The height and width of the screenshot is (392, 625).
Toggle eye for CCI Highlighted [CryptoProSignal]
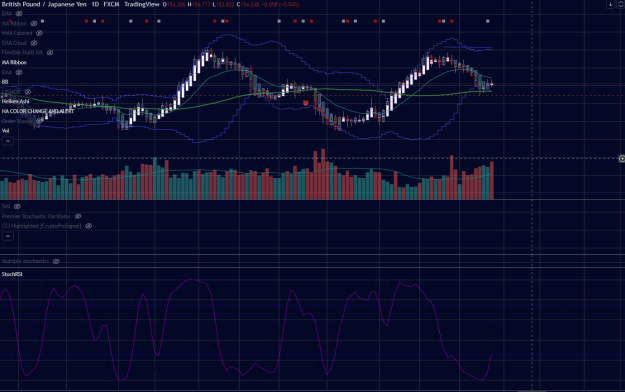88,226
